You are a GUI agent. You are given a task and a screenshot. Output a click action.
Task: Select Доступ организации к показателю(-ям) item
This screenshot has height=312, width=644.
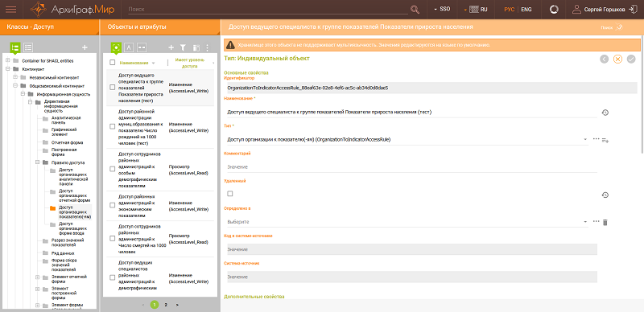click(x=75, y=212)
